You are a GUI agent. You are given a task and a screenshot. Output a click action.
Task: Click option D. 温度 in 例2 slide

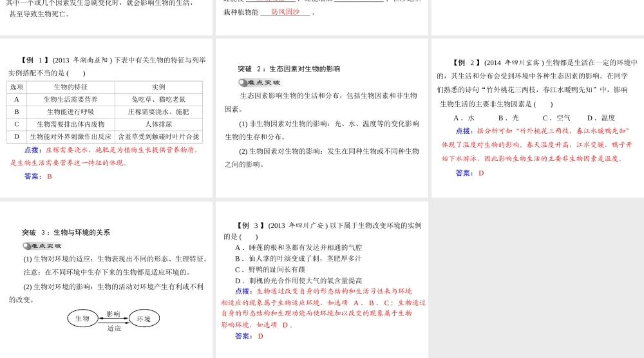coord(601,118)
